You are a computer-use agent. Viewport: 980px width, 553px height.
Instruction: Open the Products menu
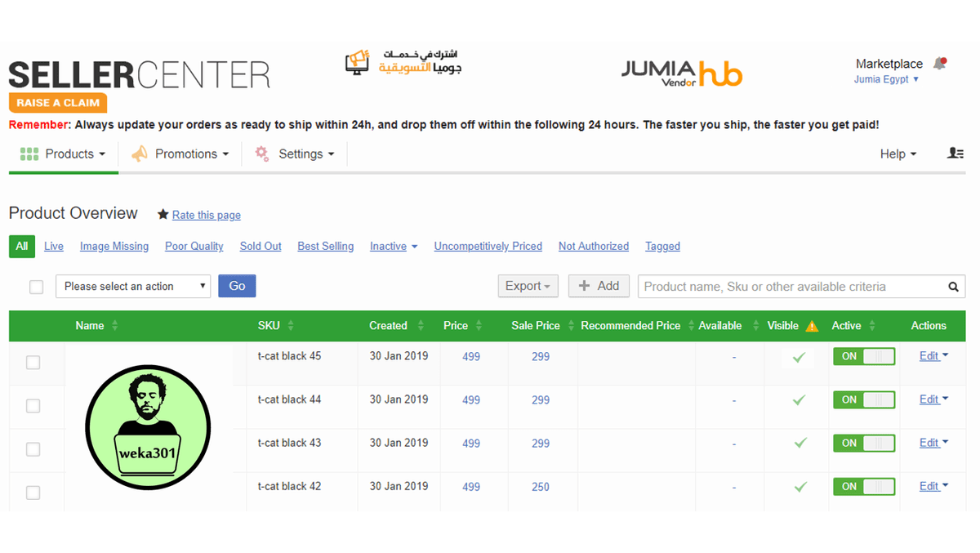[63, 154]
